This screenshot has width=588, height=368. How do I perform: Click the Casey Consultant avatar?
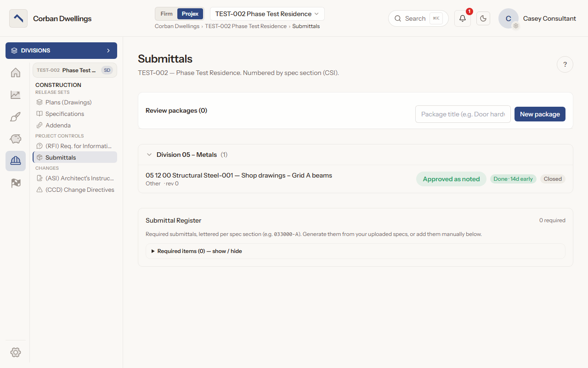tap(509, 18)
